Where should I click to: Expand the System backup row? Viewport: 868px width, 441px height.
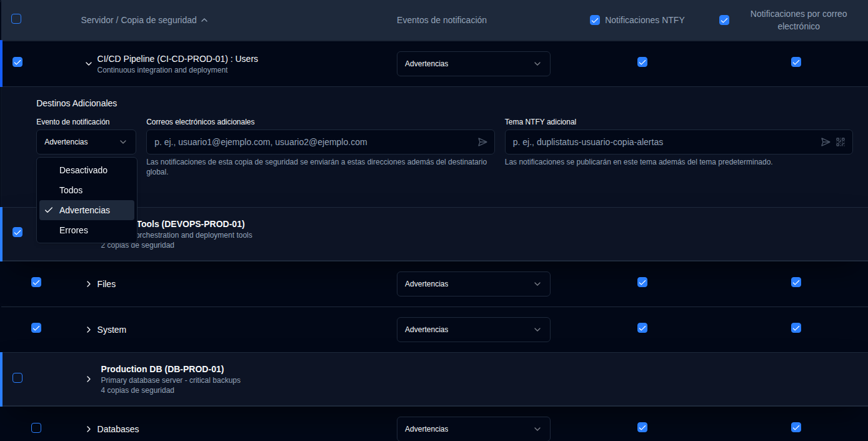click(89, 330)
